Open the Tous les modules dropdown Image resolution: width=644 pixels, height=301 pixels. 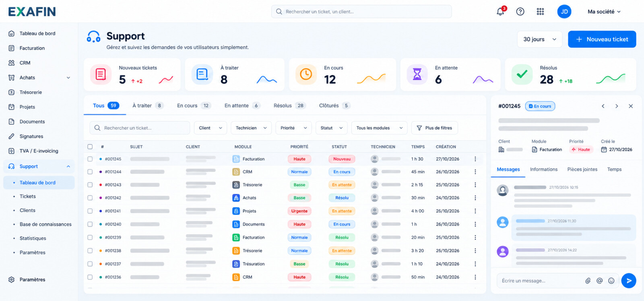379,128
